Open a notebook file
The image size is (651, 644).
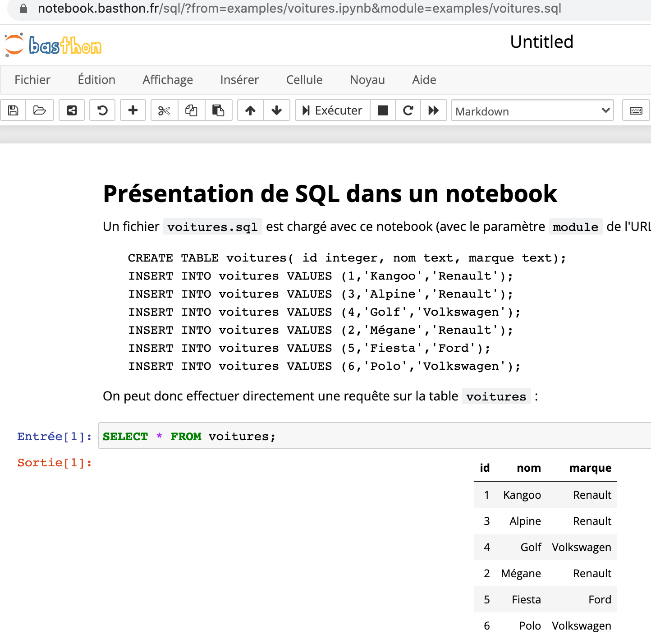(x=40, y=110)
